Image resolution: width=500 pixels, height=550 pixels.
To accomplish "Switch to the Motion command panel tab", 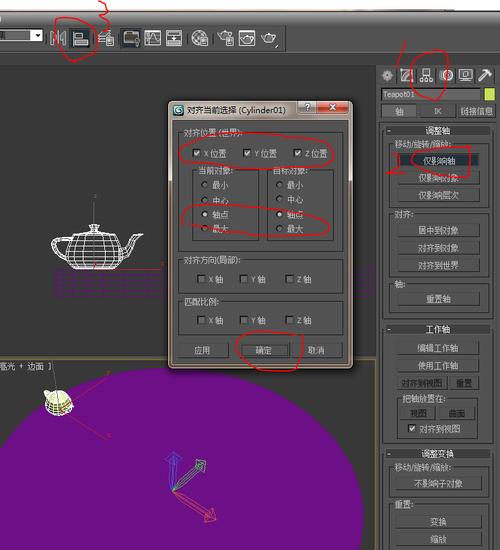I will pyautogui.click(x=446, y=75).
